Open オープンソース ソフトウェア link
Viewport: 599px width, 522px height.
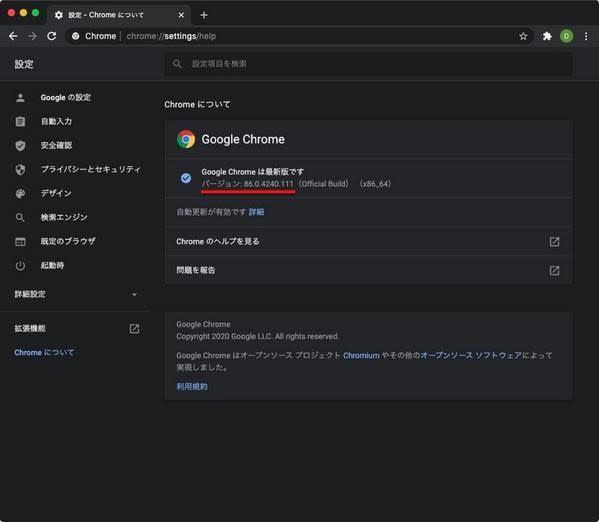[x=471, y=355]
